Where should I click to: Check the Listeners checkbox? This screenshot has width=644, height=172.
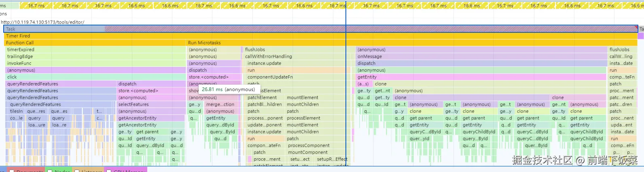[78, 171]
